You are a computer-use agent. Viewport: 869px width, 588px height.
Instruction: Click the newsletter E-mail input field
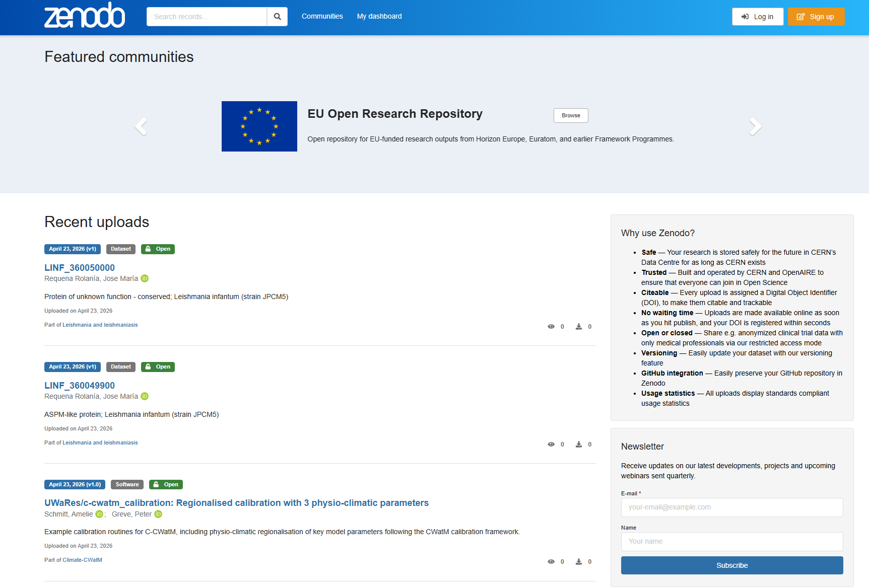click(x=731, y=507)
